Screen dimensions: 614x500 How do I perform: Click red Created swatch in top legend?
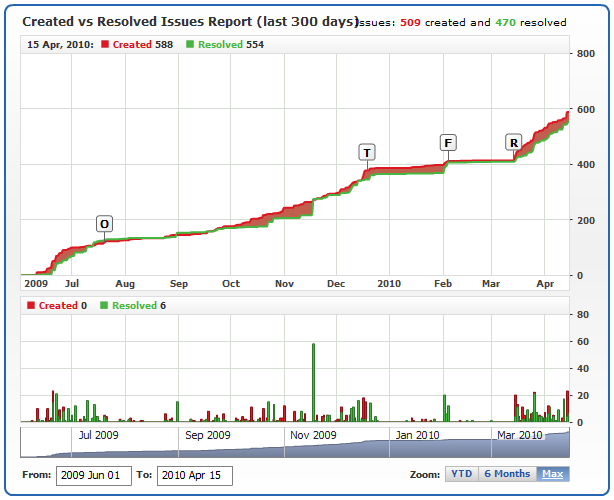(105, 45)
